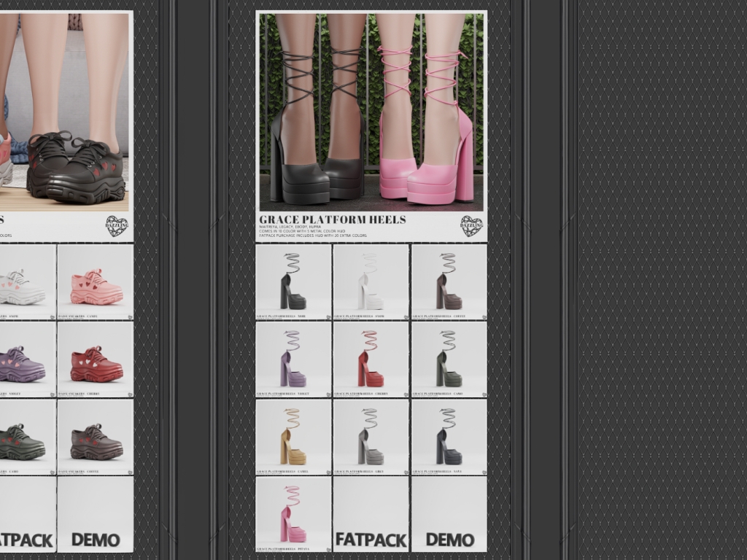
Task: Select the Violet purple Daisy Sneakers
Action: [26, 359]
